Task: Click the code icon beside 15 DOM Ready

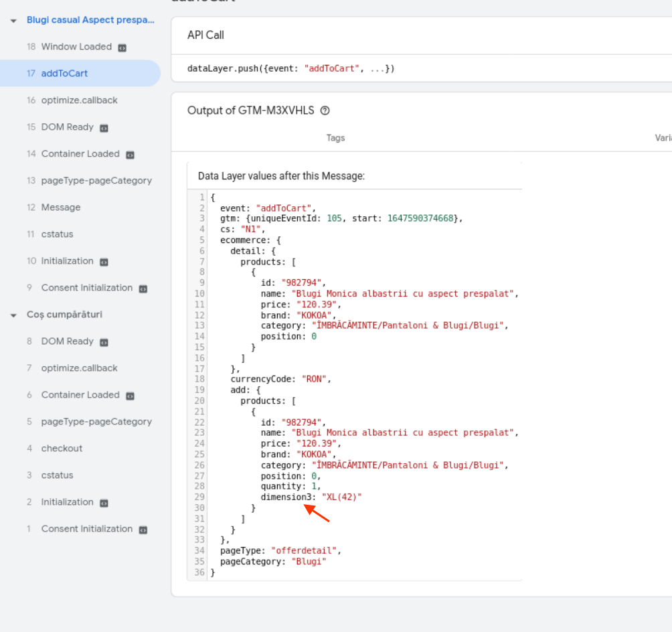Action: click(x=104, y=128)
